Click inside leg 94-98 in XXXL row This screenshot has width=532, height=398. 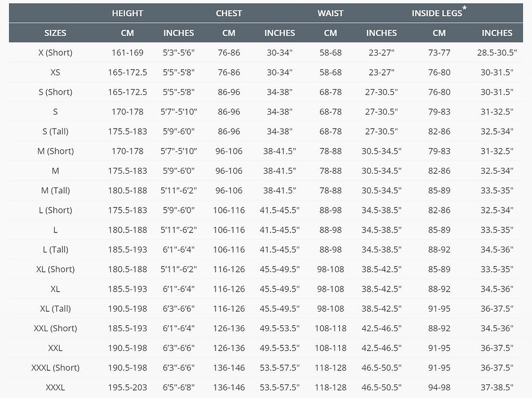pyautogui.click(x=439, y=387)
